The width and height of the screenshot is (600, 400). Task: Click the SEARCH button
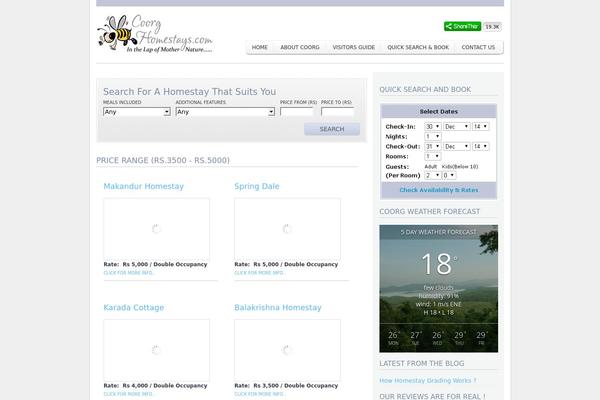(x=332, y=129)
